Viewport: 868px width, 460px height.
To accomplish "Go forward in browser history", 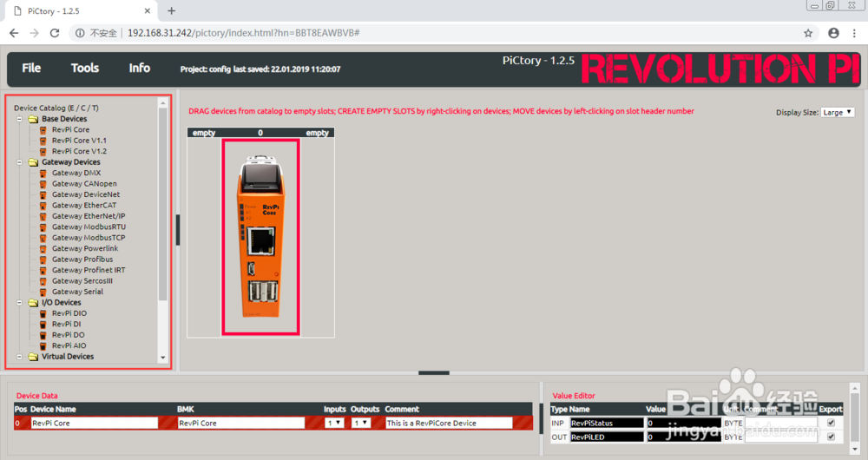I will pos(35,33).
